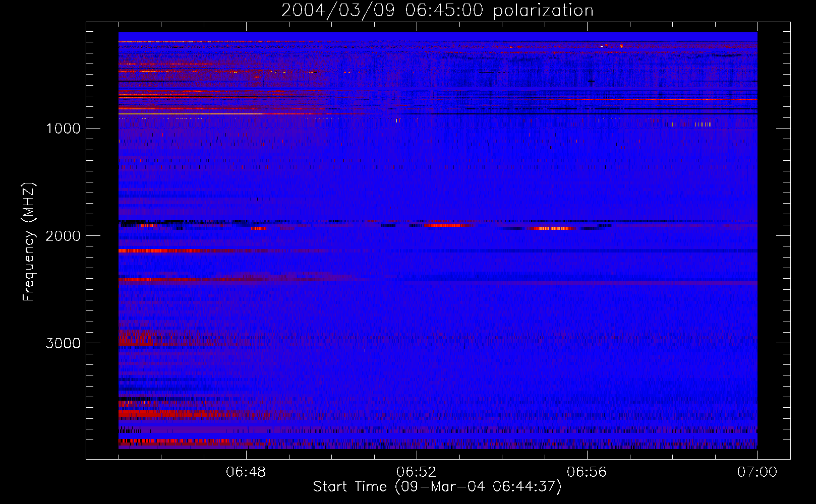The width and height of the screenshot is (816, 504).
Task: Select the 'Start Time (09-Mar-04 06:44:37)' axis label
Action: click(437, 487)
